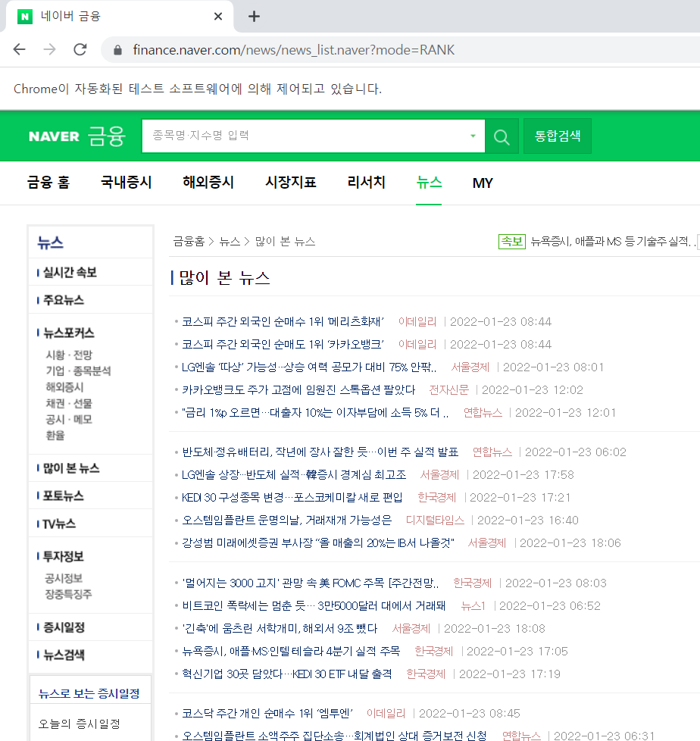Viewport: 700px width, 741px height.
Task: Click the 속보 headline about 뉴욕증시
Action: [x=613, y=242]
